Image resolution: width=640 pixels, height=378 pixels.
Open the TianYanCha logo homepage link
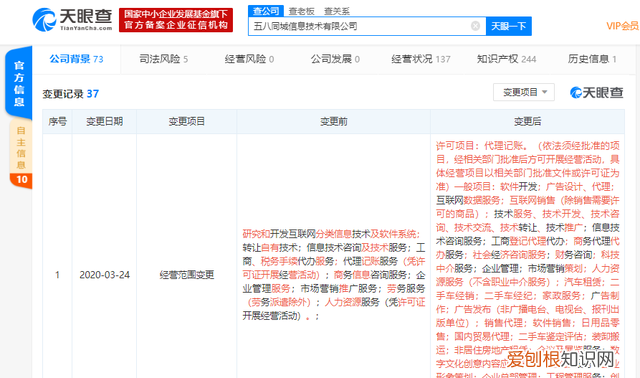(72, 19)
